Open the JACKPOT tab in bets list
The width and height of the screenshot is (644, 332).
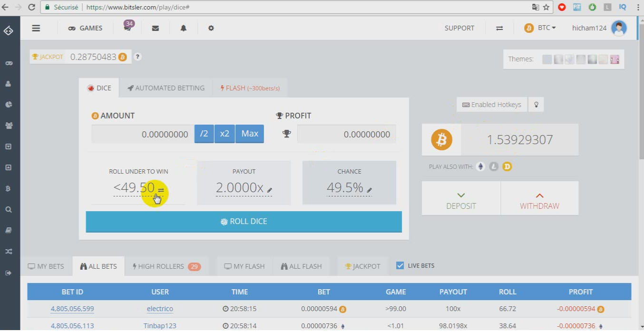(362, 266)
